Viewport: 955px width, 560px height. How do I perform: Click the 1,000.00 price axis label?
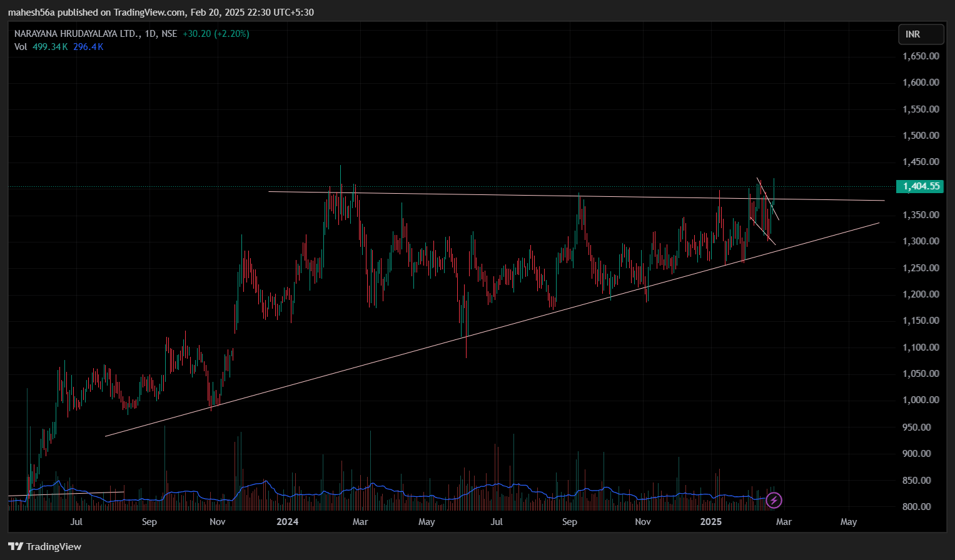921,399
